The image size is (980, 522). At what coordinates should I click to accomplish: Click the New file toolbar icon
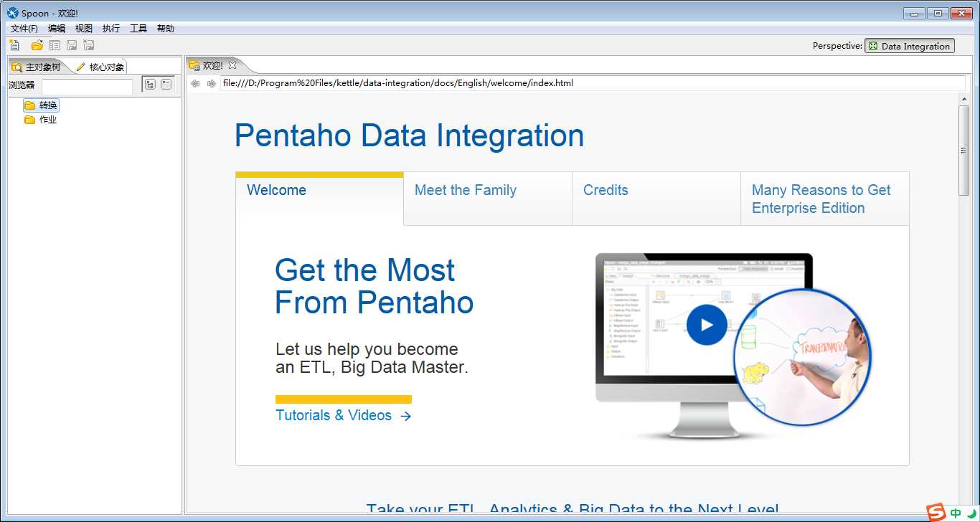click(x=14, y=45)
